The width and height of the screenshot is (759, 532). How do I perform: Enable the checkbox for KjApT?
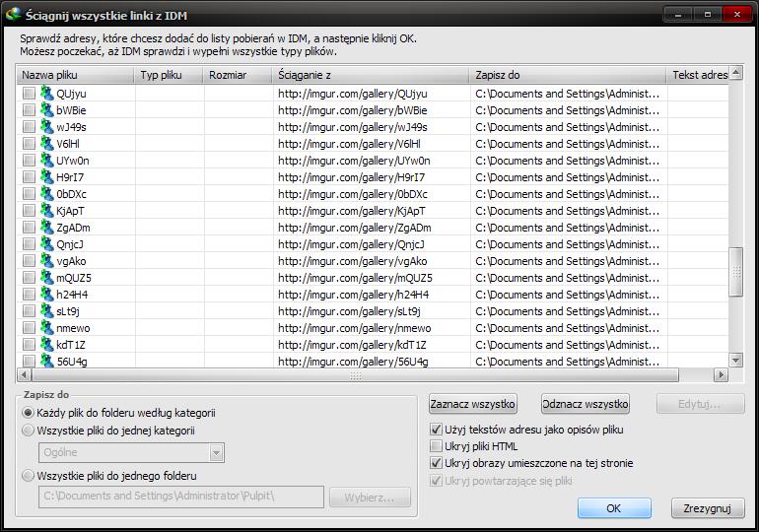tap(29, 211)
